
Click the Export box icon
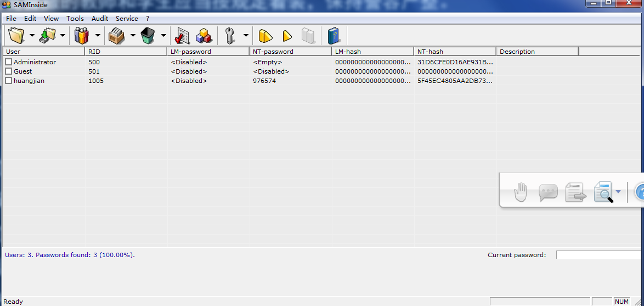click(x=117, y=35)
